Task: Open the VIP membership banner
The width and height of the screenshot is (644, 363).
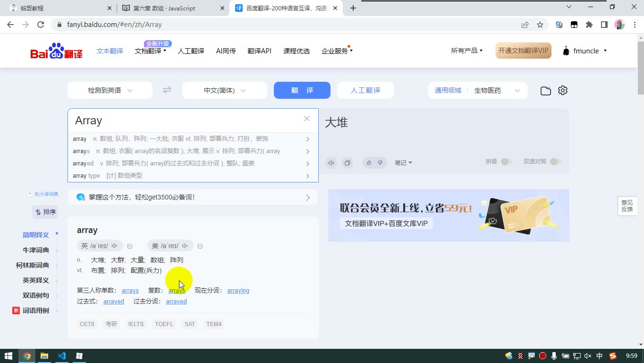Action: tap(449, 215)
